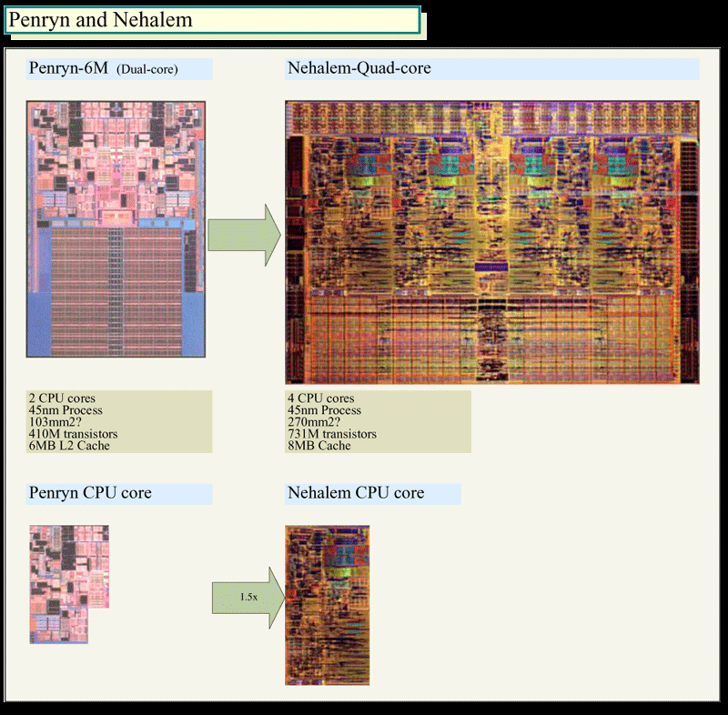Image resolution: width=728 pixels, height=715 pixels.
Task: Click "45nm Process" under the Nehalem specs
Action: [324, 410]
